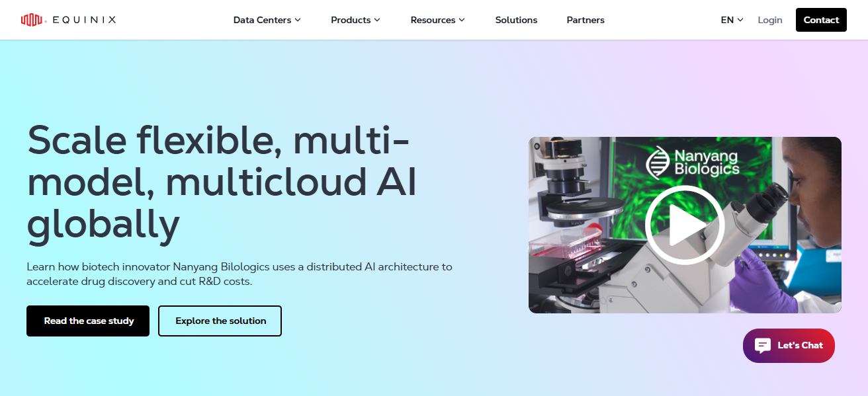The width and height of the screenshot is (868, 396).
Task: Click the Data Centers menu label
Action: pos(262,20)
